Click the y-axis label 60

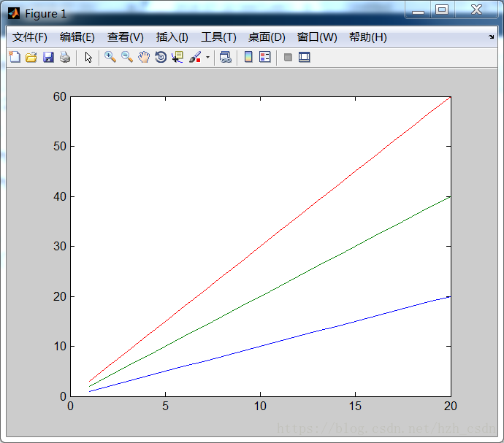(60, 96)
